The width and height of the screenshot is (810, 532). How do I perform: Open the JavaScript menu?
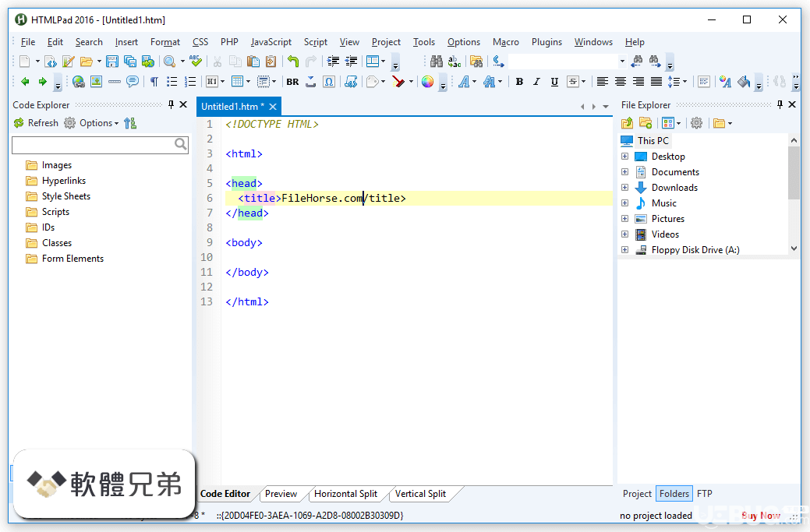pos(271,42)
